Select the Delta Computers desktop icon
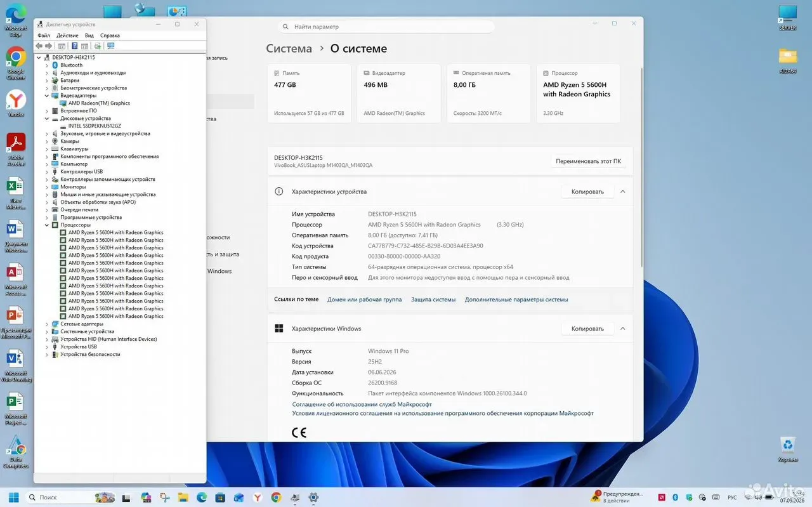Image resolution: width=812 pixels, height=507 pixels. (x=16, y=452)
